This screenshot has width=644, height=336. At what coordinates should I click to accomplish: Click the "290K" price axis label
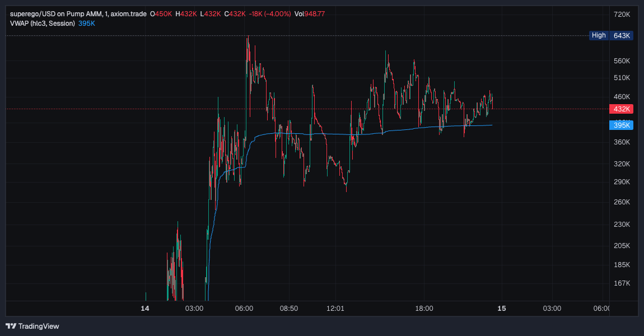click(622, 182)
